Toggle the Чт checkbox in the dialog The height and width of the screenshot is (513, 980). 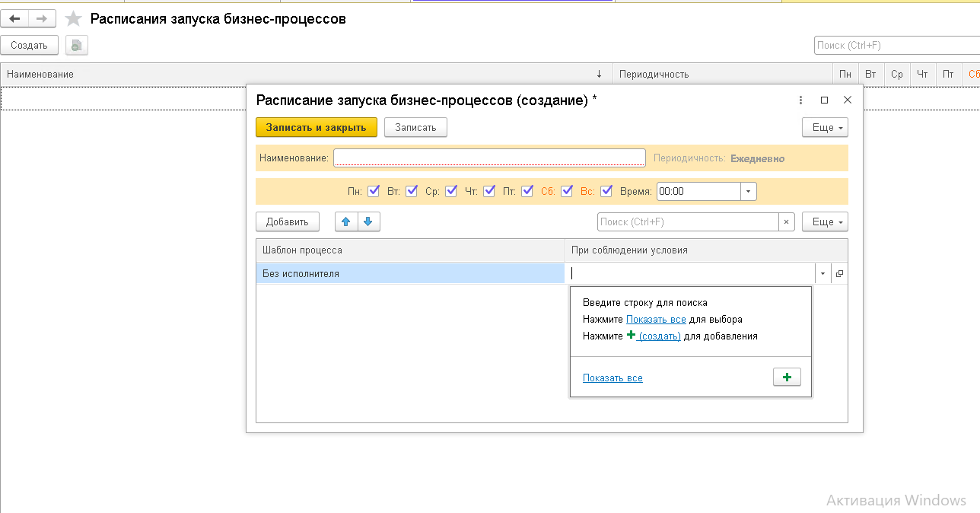tap(489, 191)
